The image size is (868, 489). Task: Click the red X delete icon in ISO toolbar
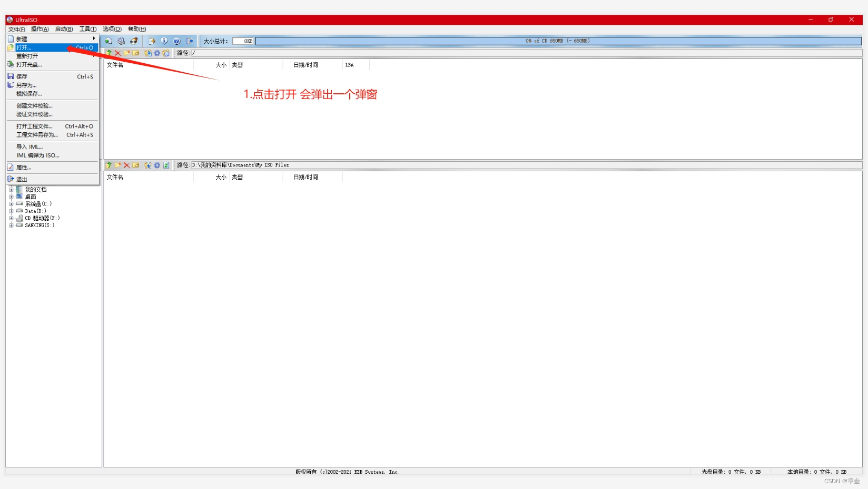(117, 53)
